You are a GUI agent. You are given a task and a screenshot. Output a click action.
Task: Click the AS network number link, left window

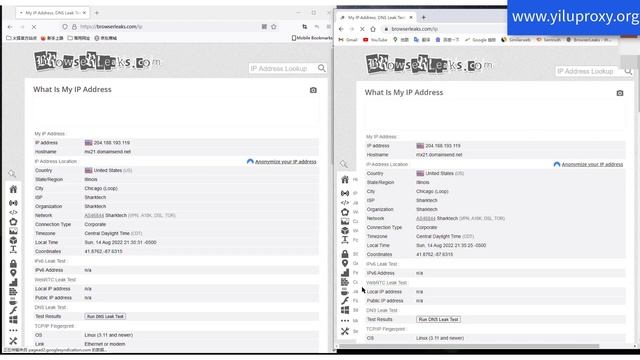[94, 216]
